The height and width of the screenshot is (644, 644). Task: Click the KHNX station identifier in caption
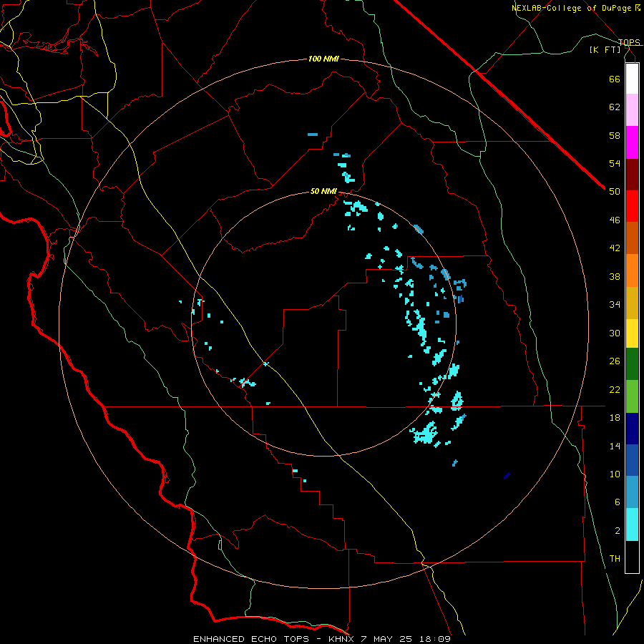342,639
